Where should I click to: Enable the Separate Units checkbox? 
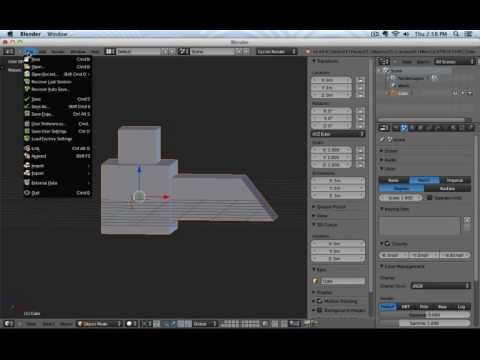point(430,198)
